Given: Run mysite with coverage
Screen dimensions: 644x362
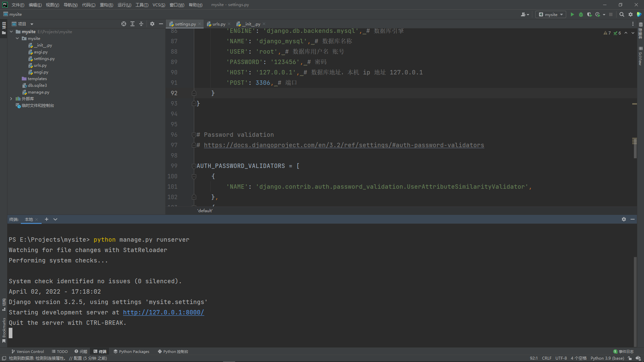Looking at the screenshot, I should [x=589, y=14].
